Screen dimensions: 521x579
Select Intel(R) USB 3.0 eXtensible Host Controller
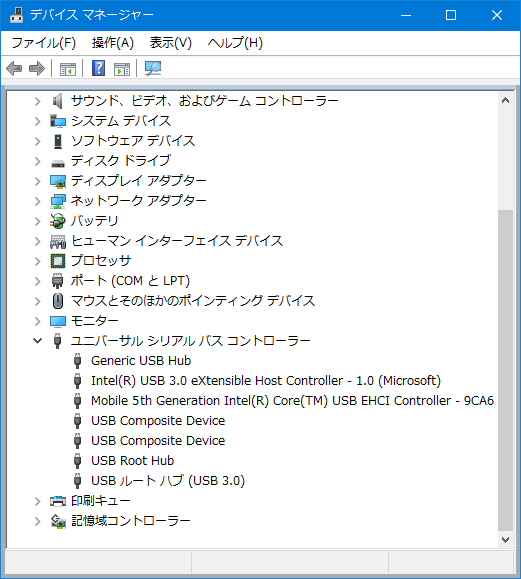pos(266,380)
